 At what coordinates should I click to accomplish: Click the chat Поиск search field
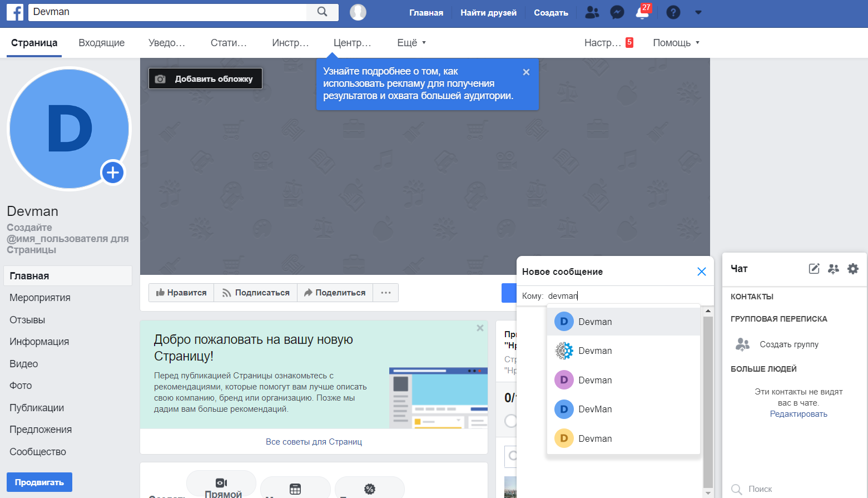click(x=794, y=489)
